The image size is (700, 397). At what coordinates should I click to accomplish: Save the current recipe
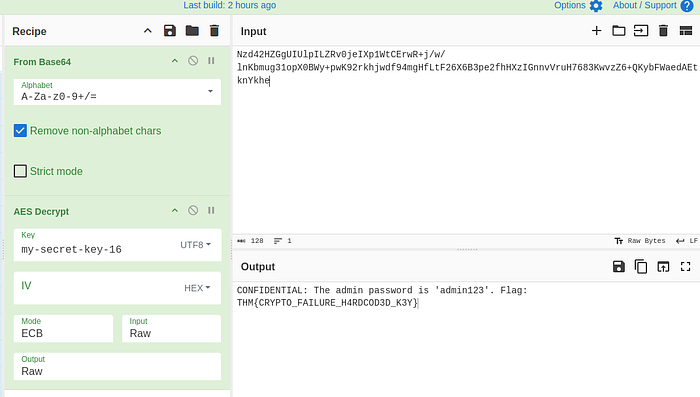pos(170,31)
